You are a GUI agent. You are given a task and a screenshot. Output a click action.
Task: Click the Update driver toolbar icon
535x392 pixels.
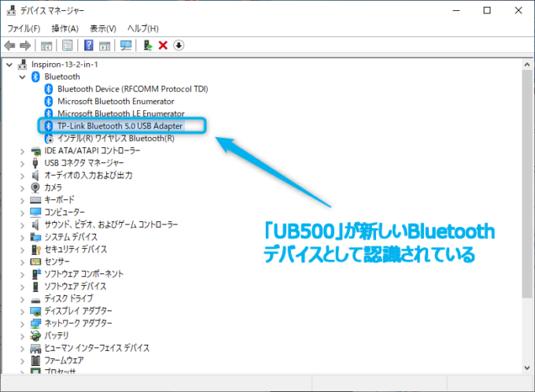(148, 46)
